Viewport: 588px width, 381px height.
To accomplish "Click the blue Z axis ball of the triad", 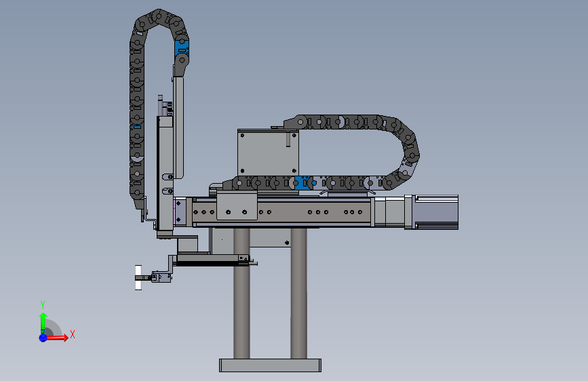I will [x=43, y=338].
